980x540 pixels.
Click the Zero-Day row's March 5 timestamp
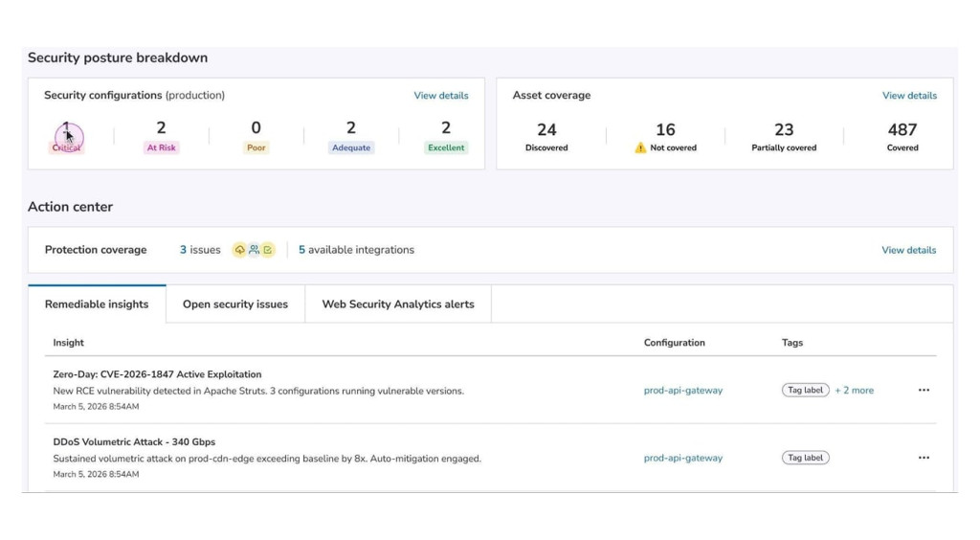point(97,407)
